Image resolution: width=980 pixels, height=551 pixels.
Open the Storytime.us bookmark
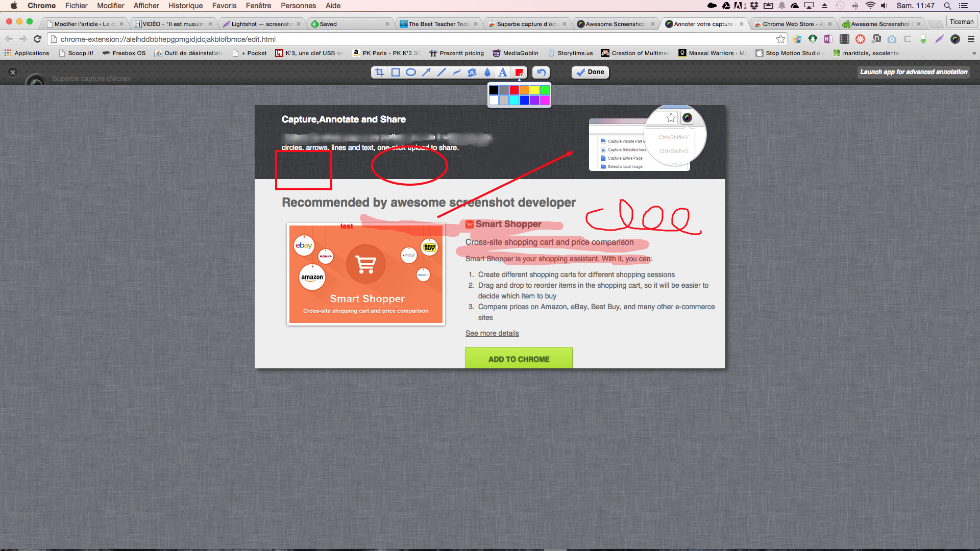coord(571,53)
